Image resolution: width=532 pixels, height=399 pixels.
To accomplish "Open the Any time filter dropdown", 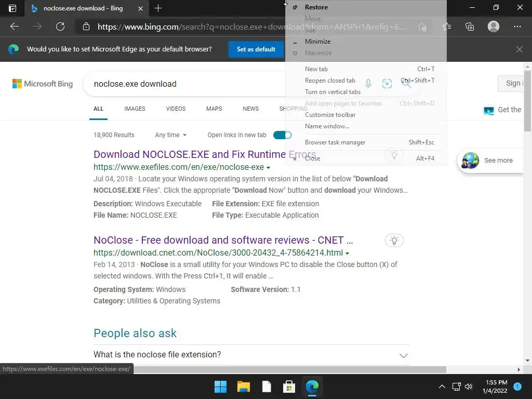I will (170, 135).
